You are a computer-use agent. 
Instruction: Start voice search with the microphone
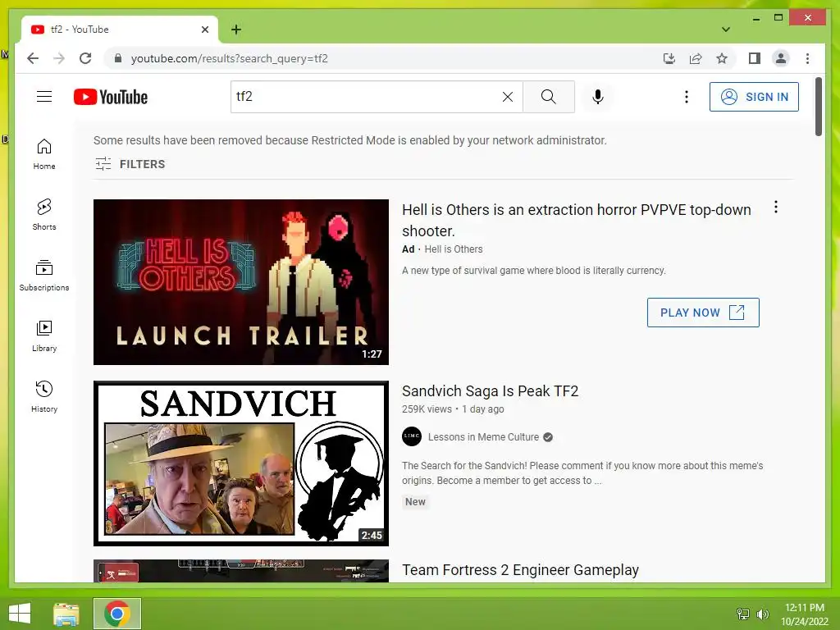tap(598, 97)
